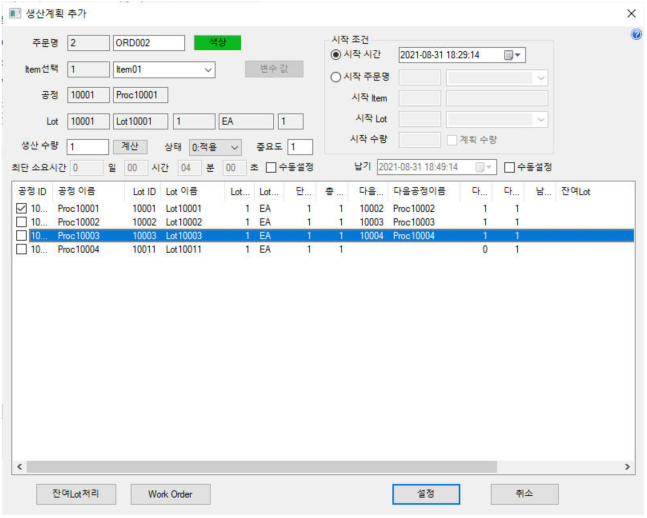Open the calendar picker for 시작 시간

tap(509, 56)
